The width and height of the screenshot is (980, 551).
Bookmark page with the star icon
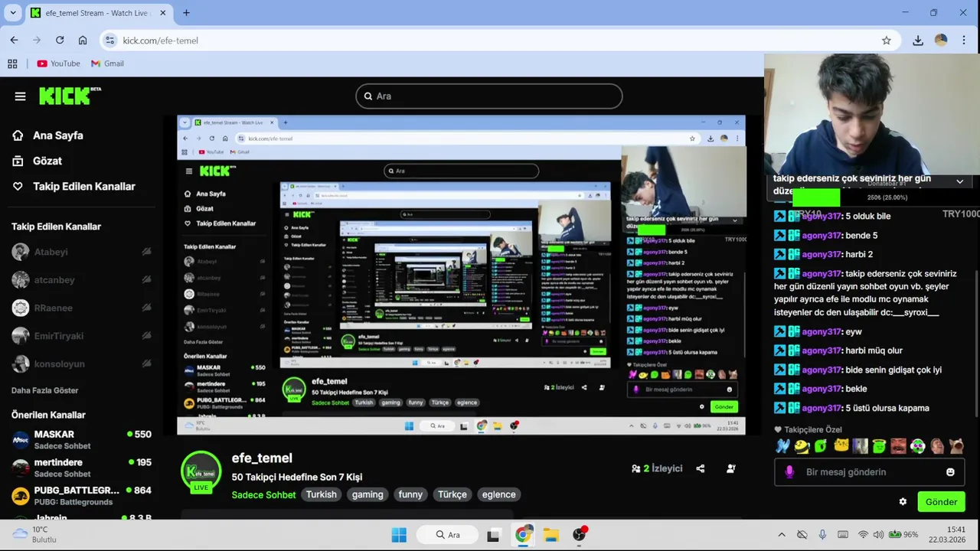[x=887, y=41]
